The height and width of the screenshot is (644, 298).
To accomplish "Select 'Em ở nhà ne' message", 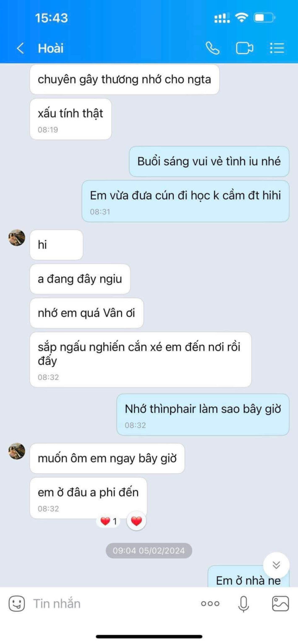I will coord(248,577).
